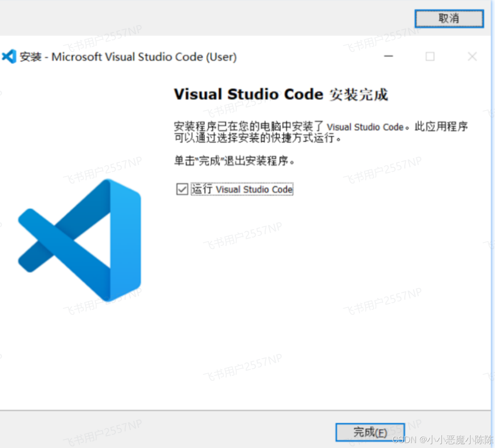
Task: Click the heading "Visual Studio Code 安装完成"
Action: tap(281, 94)
